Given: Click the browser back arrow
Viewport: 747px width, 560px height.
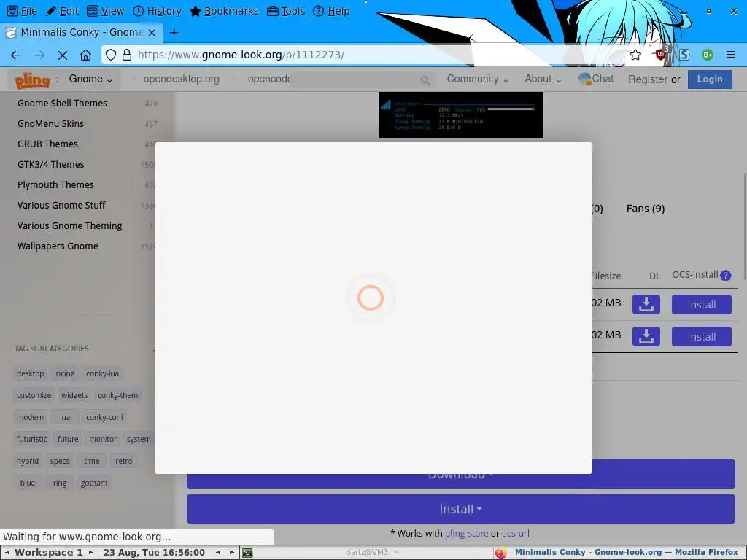Looking at the screenshot, I should pyautogui.click(x=16, y=55).
